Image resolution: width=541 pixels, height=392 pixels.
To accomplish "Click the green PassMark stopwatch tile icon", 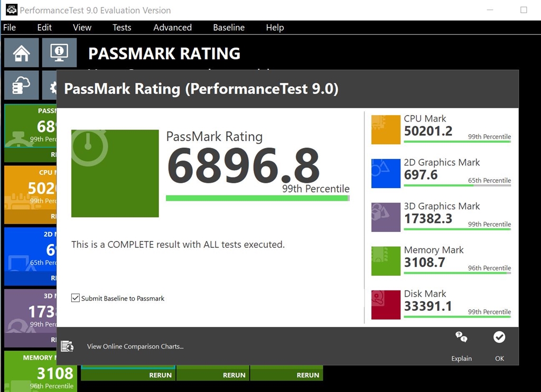I will point(115,173).
